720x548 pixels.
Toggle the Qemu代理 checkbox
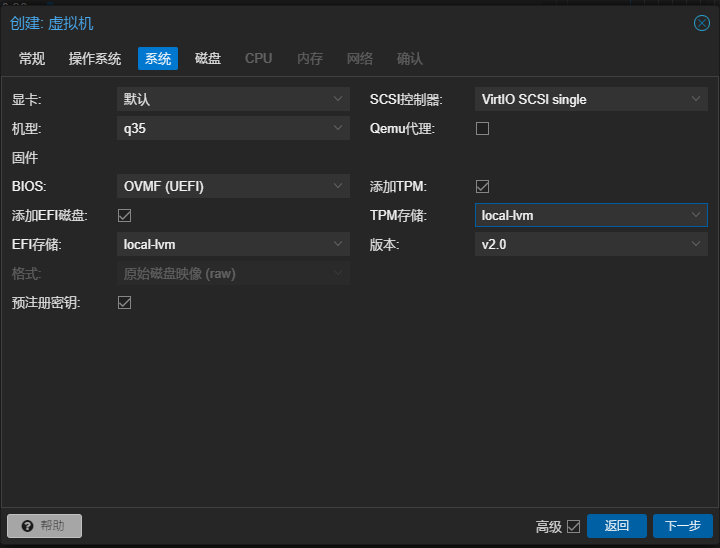(x=482, y=128)
